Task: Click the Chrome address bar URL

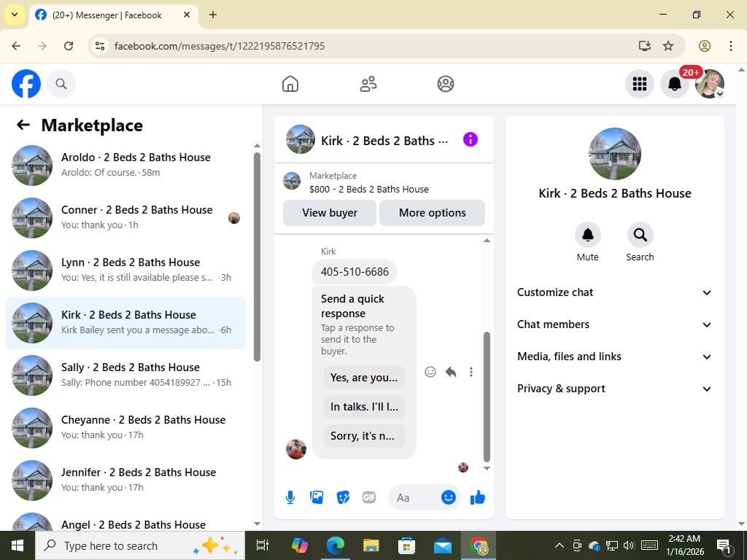Action: [x=220, y=46]
